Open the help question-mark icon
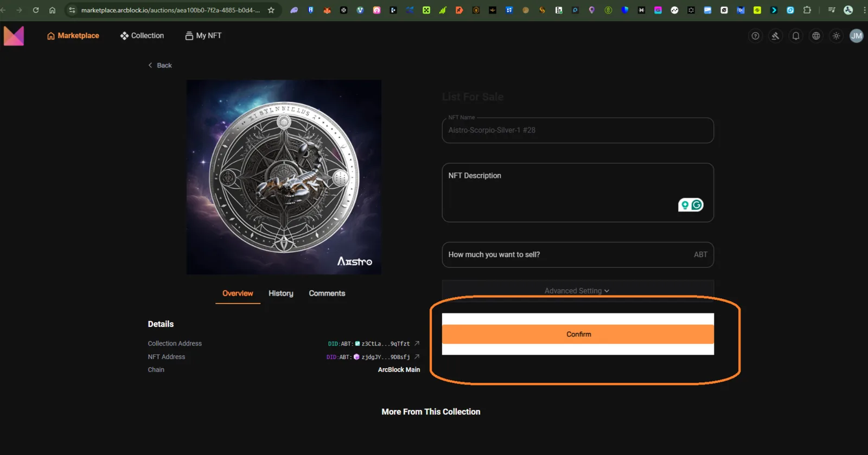The height and width of the screenshot is (455, 868). point(755,36)
